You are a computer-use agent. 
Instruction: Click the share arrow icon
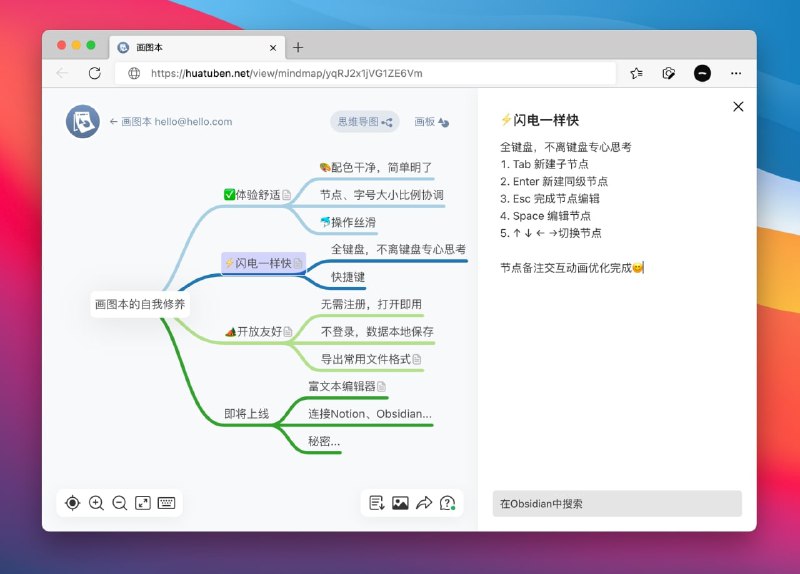click(424, 503)
